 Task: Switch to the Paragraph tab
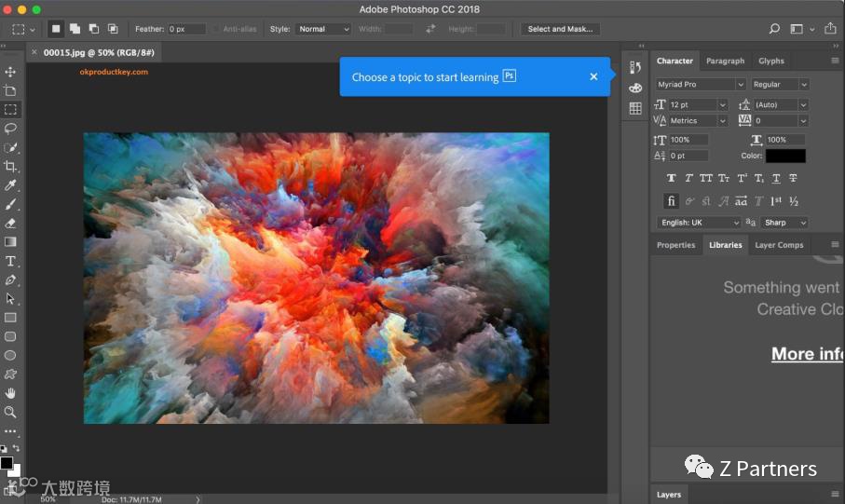[x=725, y=61]
